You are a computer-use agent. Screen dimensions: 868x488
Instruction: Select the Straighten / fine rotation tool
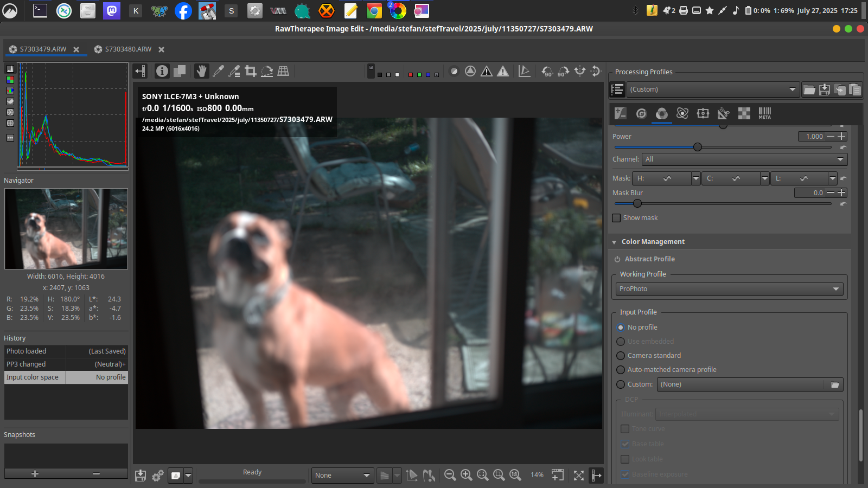(x=267, y=71)
